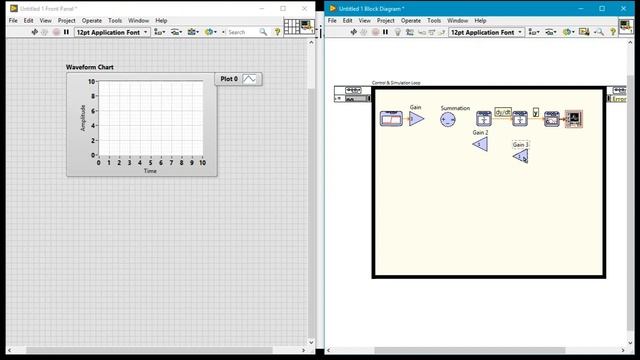Open Front Panel font dropdown
This screenshot has height=360, width=640.
click(112, 32)
